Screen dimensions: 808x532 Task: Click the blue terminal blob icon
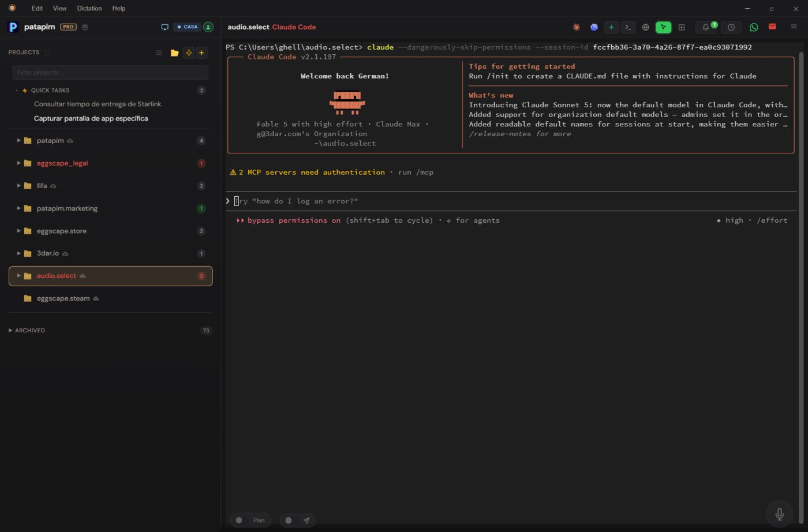click(x=594, y=27)
